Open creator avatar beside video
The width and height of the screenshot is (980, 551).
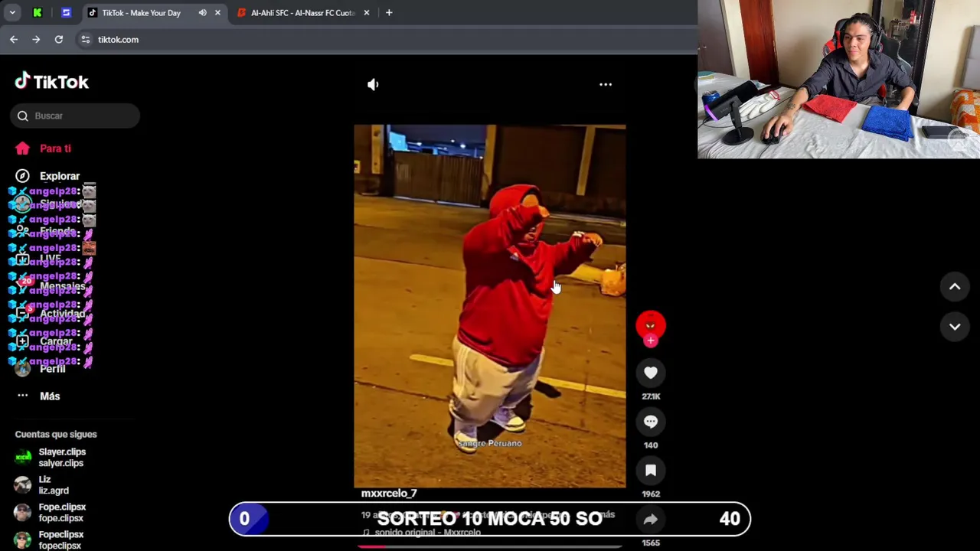click(x=651, y=325)
